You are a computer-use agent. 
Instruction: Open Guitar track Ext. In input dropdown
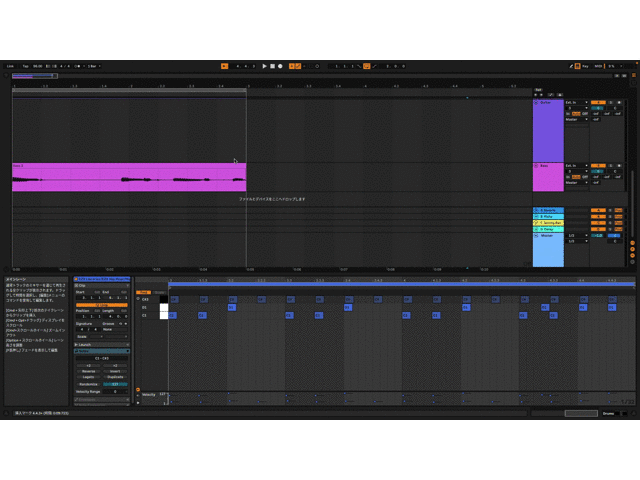click(x=573, y=102)
